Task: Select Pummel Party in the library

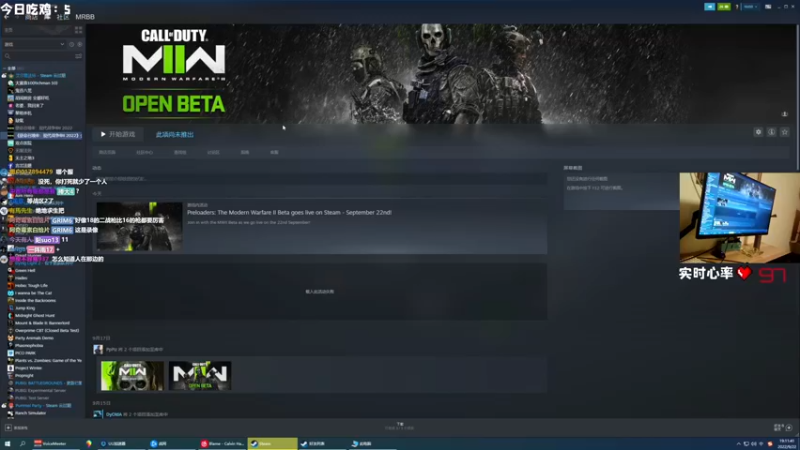Action: pos(42,406)
